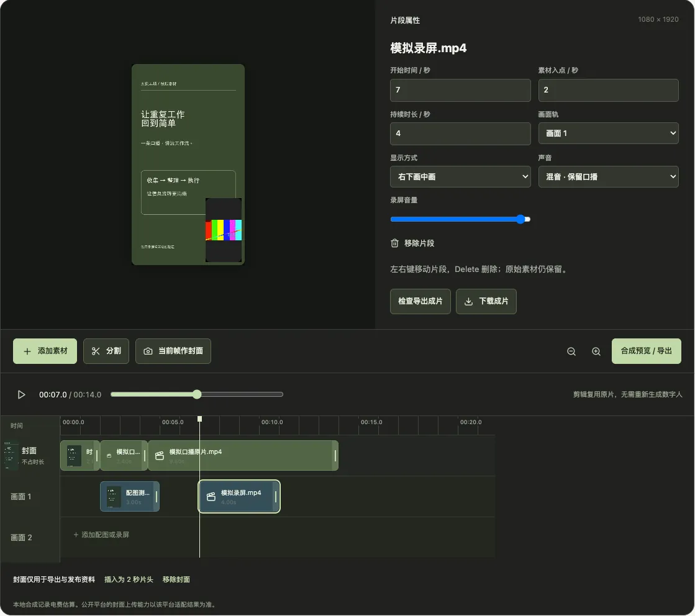Focus the 素材入点 in-point field

pos(608,90)
